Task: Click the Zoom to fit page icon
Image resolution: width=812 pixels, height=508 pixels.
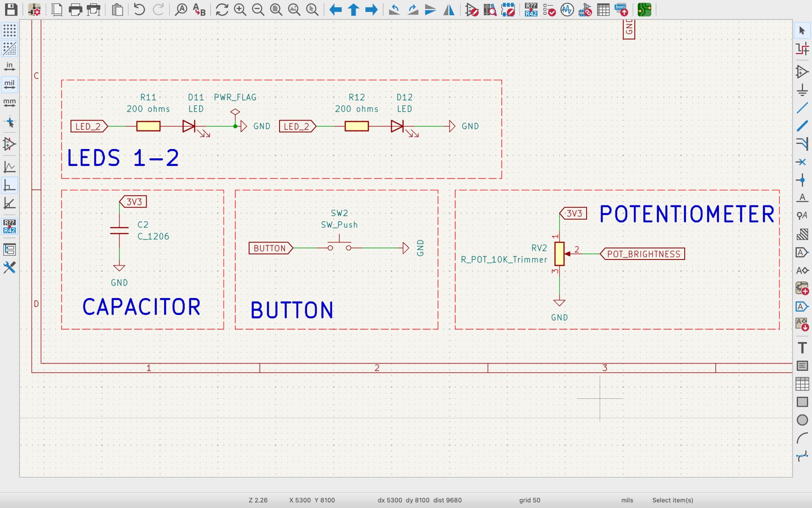Action: pyautogui.click(x=276, y=9)
